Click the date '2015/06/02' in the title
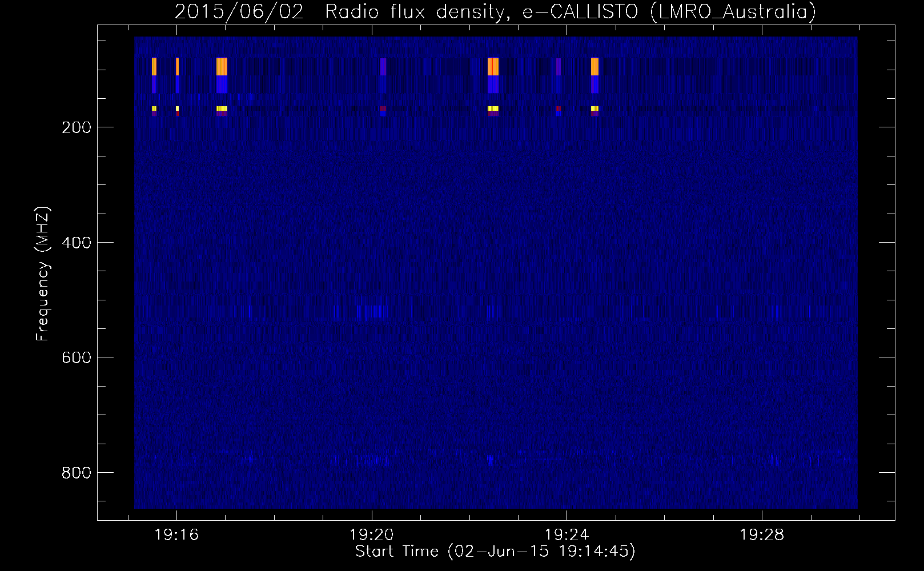 pyautogui.click(x=239, y=11)
